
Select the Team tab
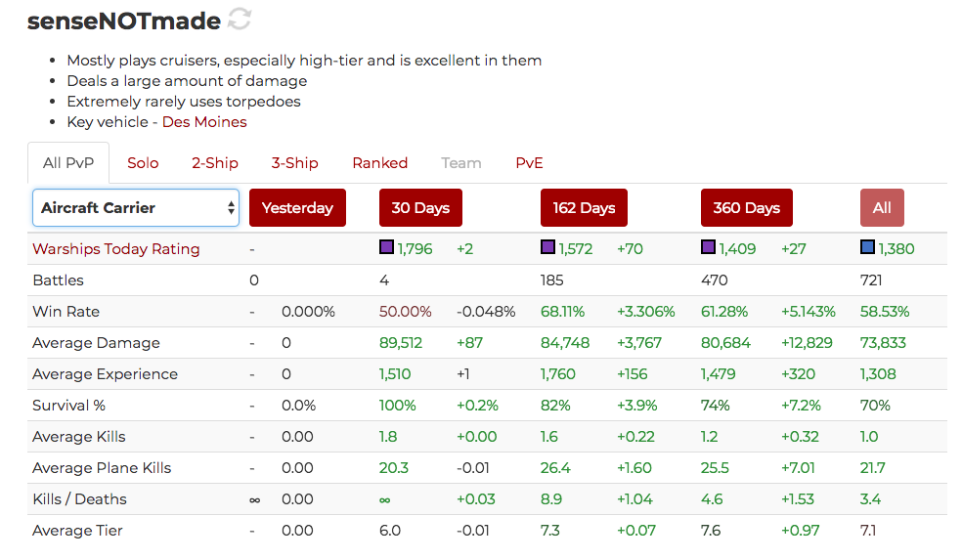click(x=461, y=163)
